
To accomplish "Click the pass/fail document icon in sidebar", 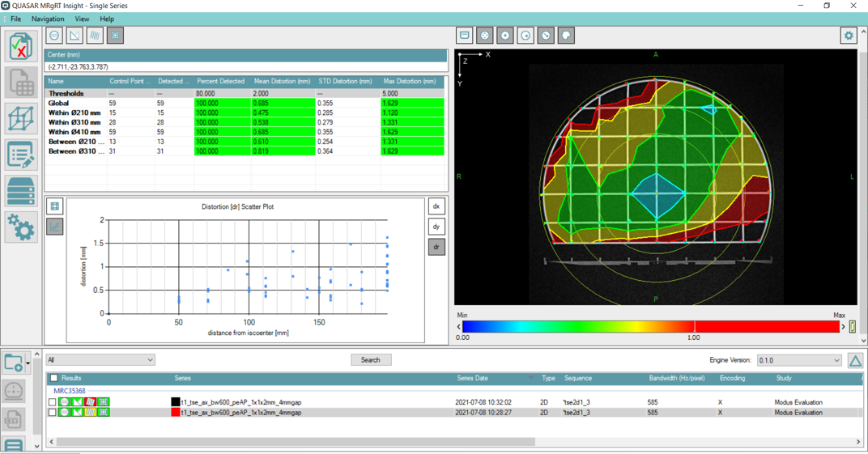I will pos(20,47).
